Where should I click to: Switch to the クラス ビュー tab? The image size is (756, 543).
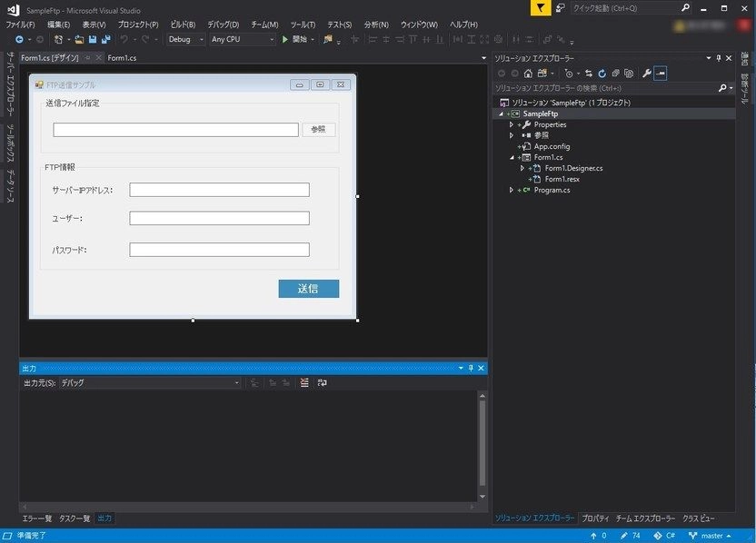(698, 518)
